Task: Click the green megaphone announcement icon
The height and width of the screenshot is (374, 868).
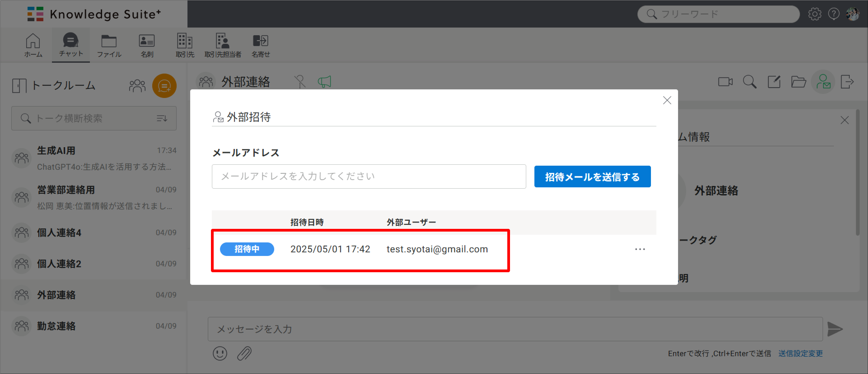Action: 324,81
